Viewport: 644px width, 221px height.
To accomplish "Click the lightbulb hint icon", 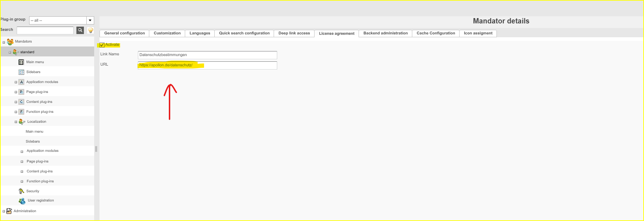I will (91, 31).
